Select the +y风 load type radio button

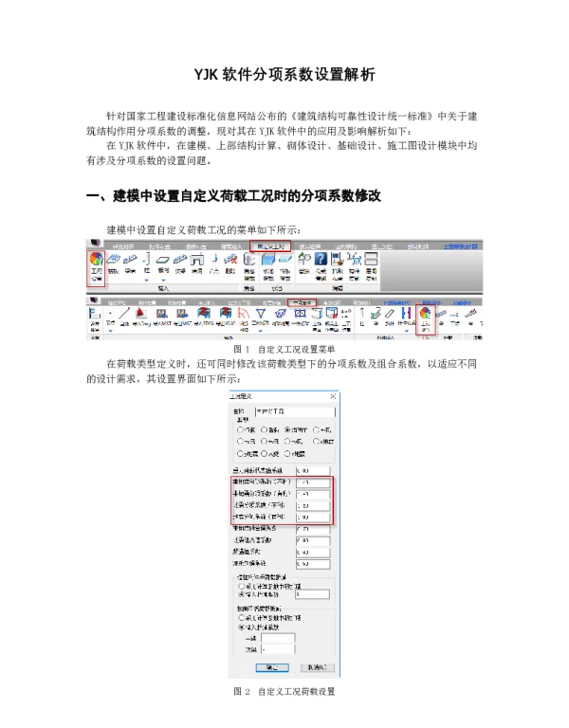(x=264, y=441)
